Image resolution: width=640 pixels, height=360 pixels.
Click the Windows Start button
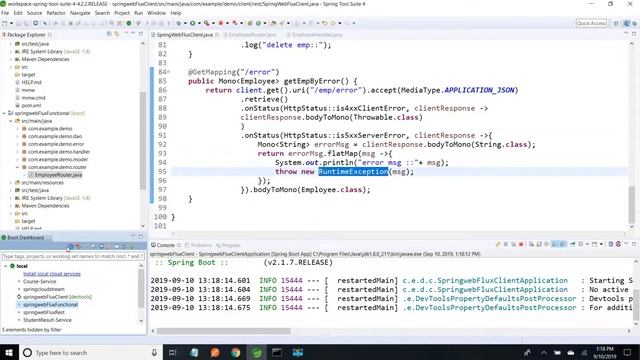(x=9, y=352)
